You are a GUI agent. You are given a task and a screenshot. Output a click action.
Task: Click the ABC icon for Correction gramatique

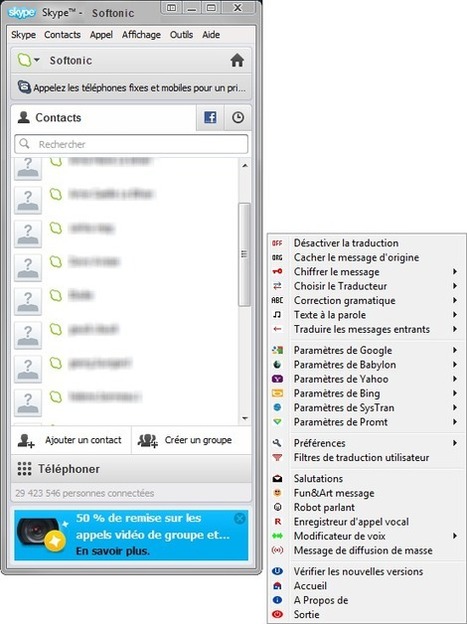pos(277,300)
